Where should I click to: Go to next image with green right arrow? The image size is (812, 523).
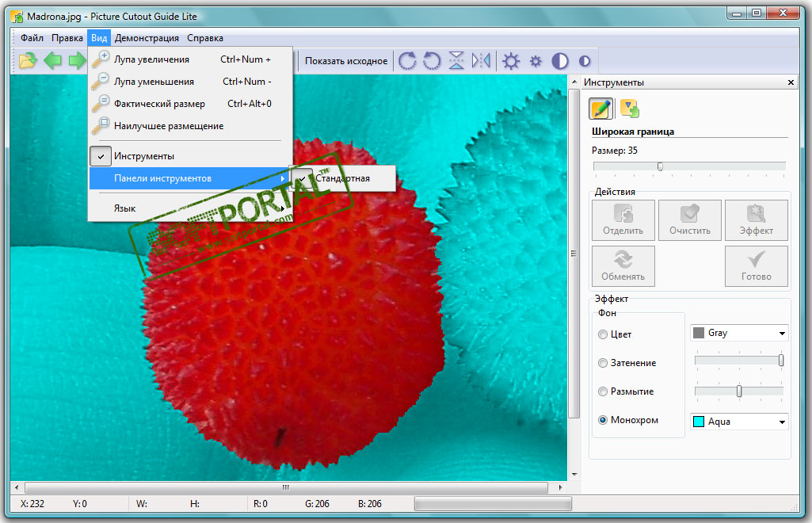(77, 61)
